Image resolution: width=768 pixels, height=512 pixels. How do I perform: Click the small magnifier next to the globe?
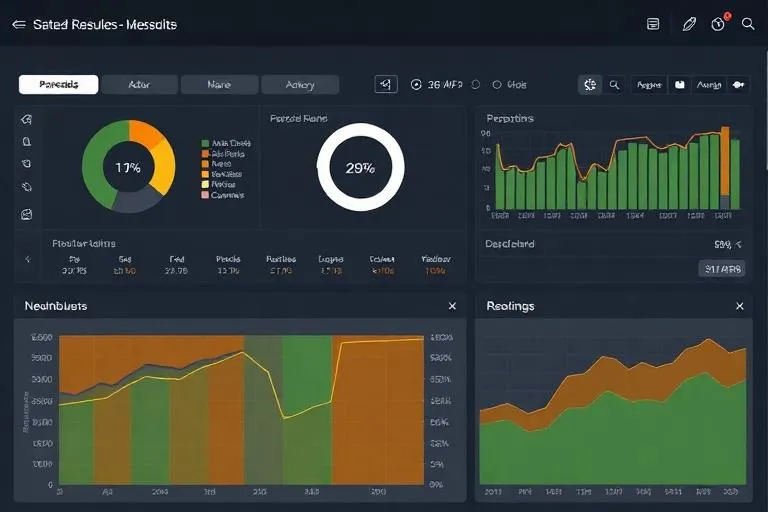tap(614, 85)
